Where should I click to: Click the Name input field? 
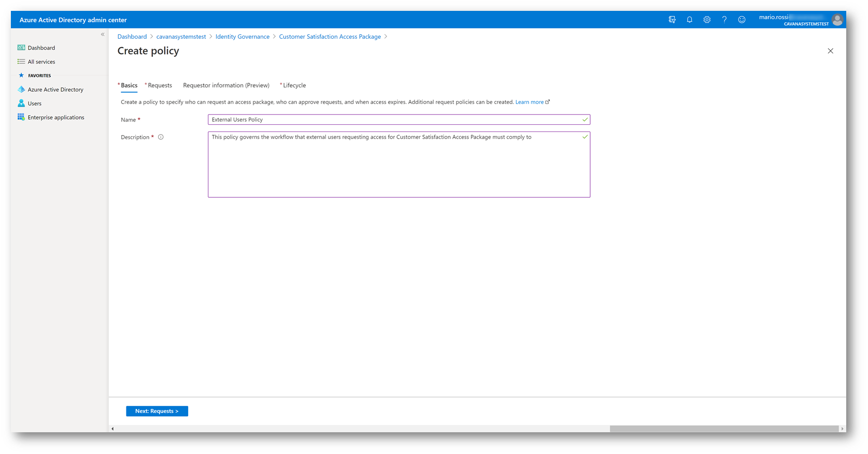399,120
